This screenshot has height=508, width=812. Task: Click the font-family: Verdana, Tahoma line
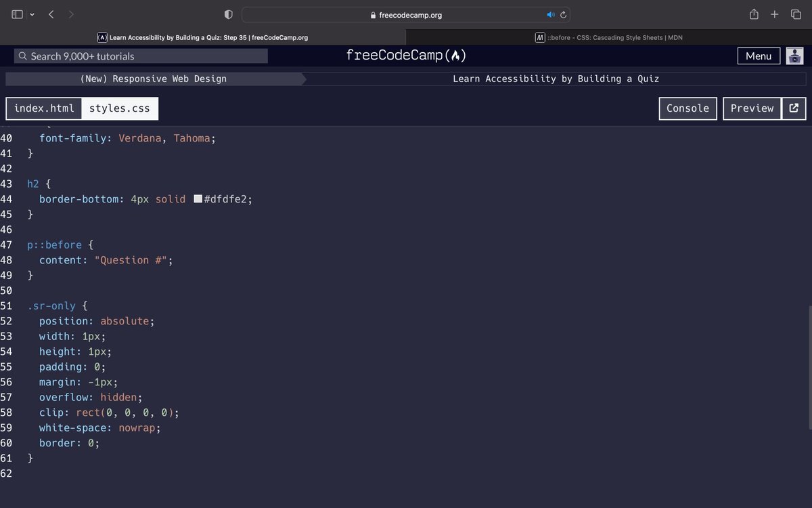tap(127, 138)
